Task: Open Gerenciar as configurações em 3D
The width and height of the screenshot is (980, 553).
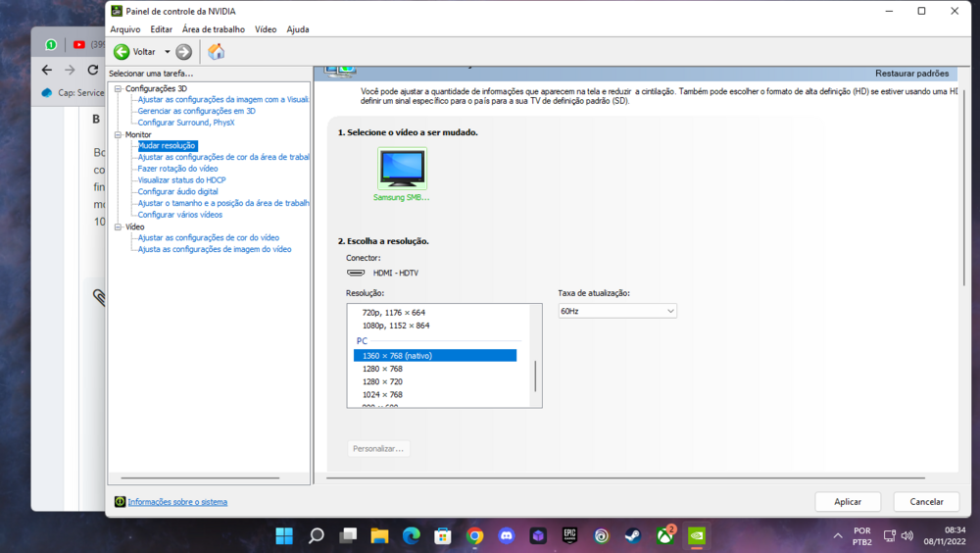Action: (196, 111)
